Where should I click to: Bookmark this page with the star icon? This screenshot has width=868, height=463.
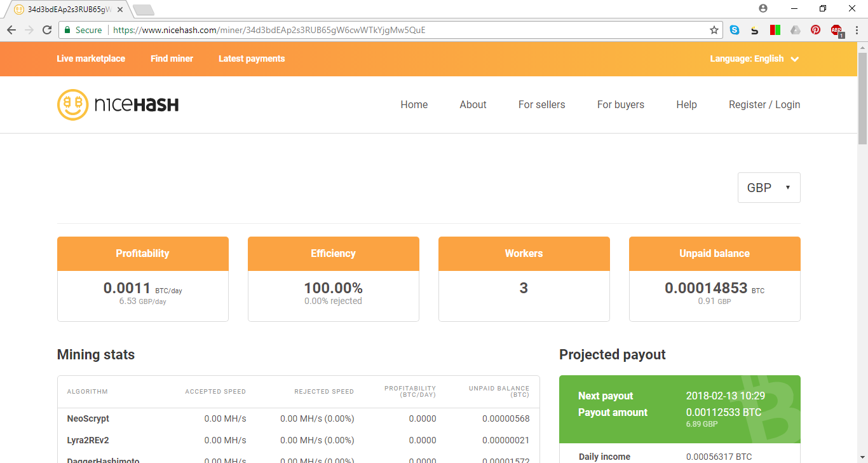714,30
